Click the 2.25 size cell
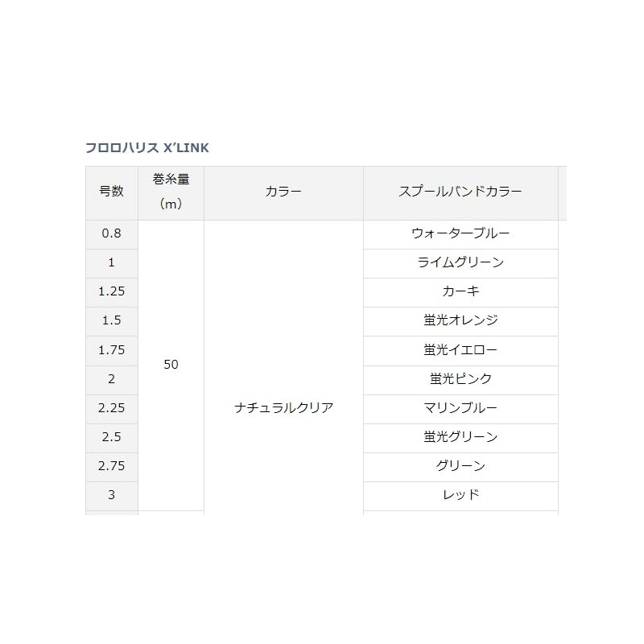644x644 pixels. (x=112, y=409)
